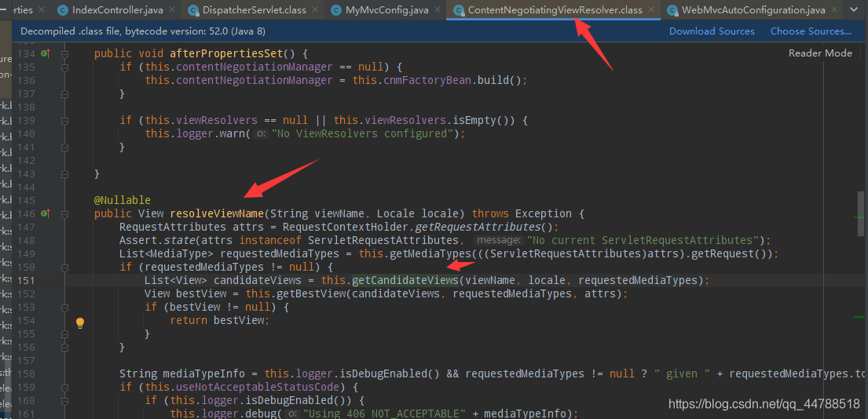Select the ContentNegotiatingViewResolver.class tab

pos(555,10)
